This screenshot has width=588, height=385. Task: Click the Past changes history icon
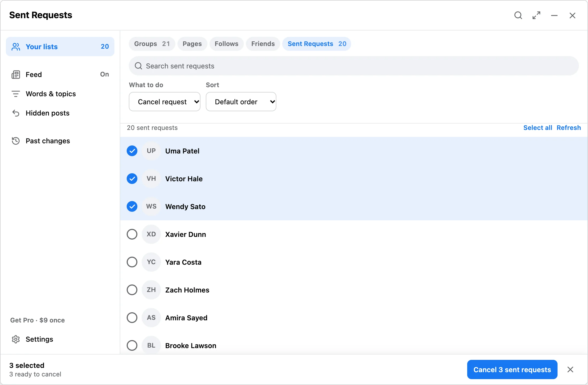[x=16, y=141]
